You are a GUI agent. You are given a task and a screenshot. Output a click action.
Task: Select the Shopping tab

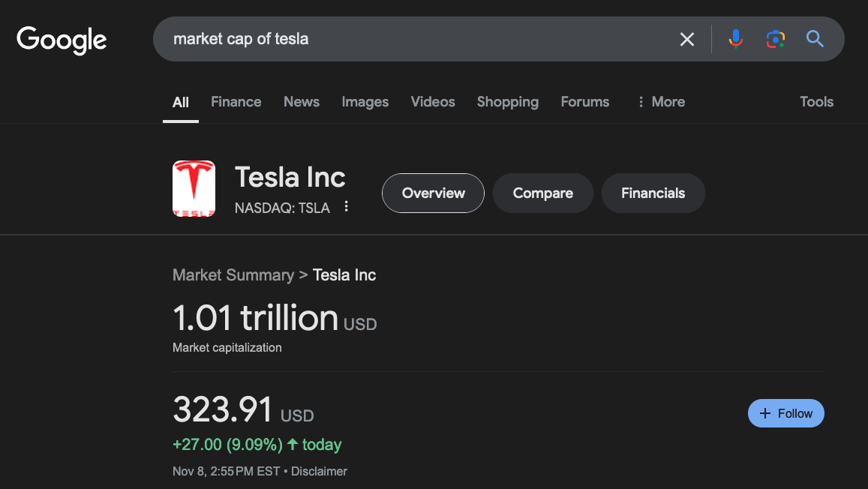coord(508,102)
